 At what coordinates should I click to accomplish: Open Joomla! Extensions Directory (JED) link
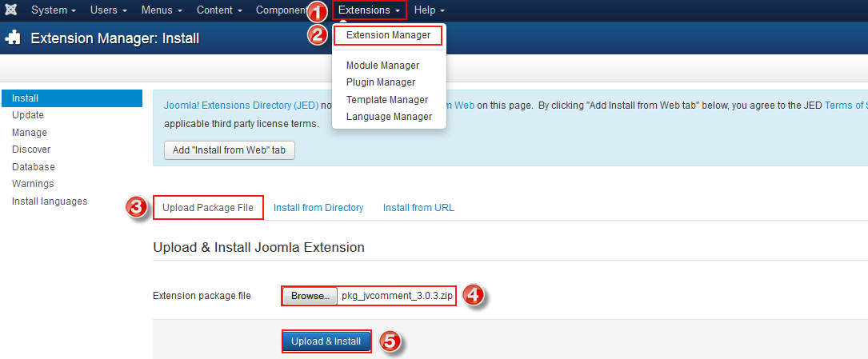coord(241,105)
